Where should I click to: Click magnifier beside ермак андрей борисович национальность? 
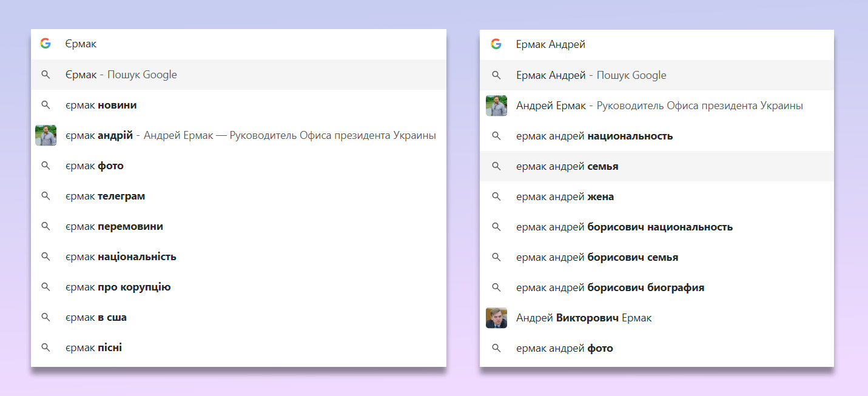tap(496, 227)
